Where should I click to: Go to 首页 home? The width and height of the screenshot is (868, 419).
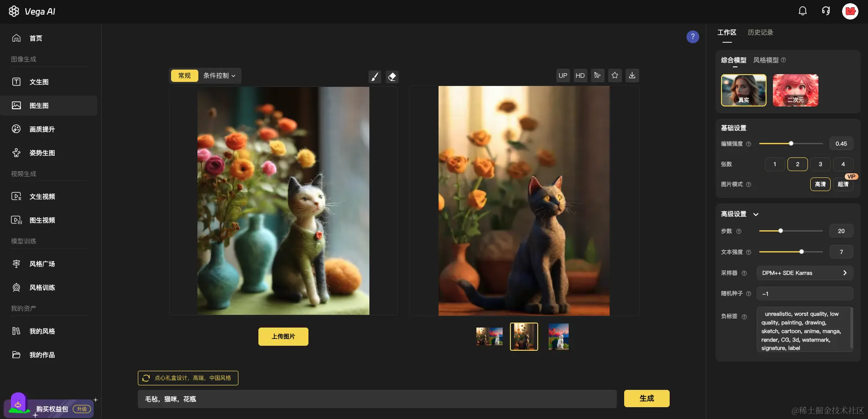click(49, 38)
